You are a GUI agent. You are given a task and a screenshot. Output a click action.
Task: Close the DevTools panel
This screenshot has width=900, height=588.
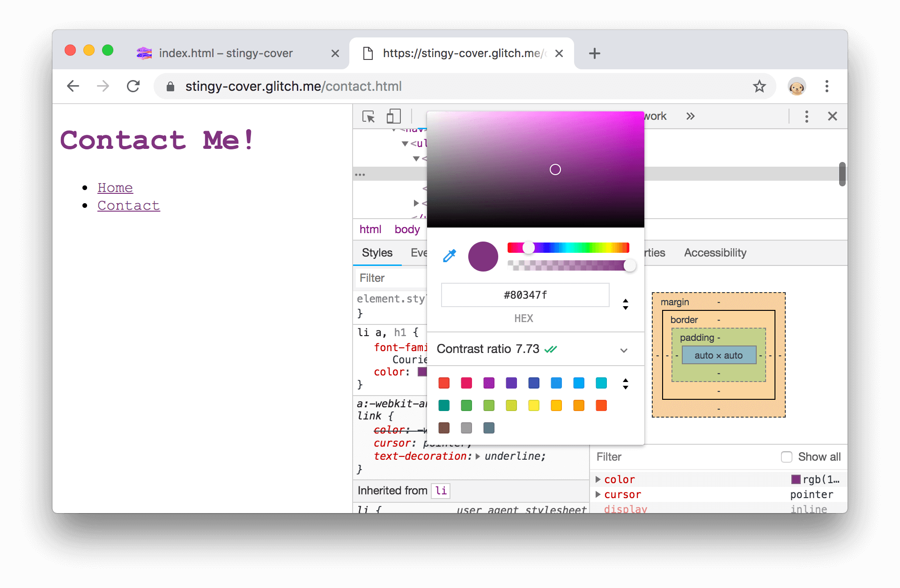click(x=832, y=116)
